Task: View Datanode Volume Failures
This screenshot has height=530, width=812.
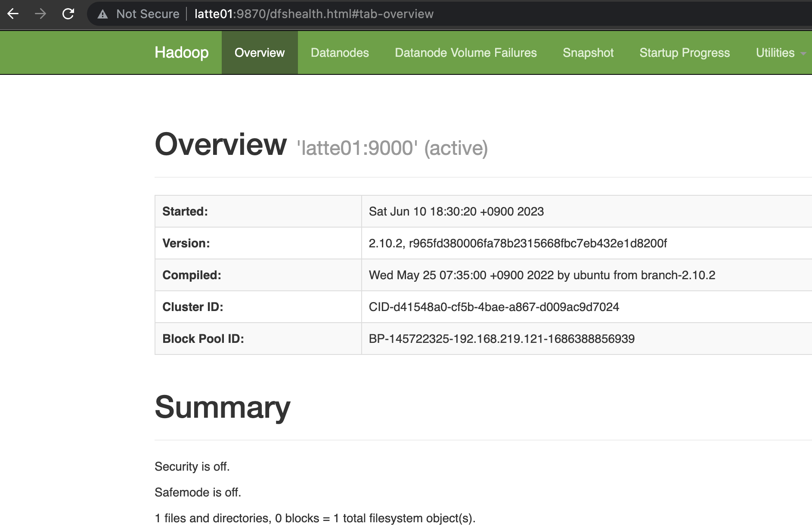Action: coord(465,52)
